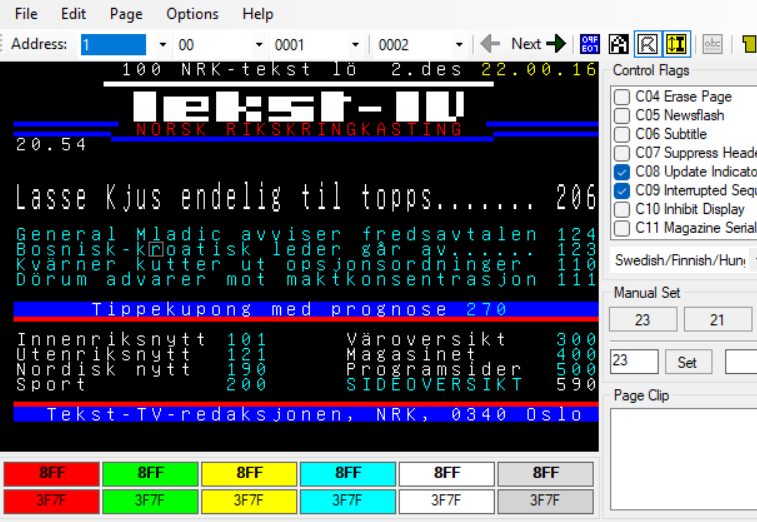Uncheck C08 Update Indicator flag
The image size is (757, 522).
(622, 172)
